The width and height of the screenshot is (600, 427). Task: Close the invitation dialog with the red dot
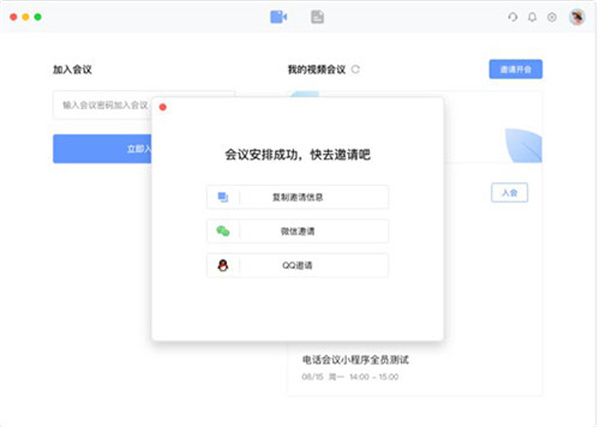(x=163, y=107)
